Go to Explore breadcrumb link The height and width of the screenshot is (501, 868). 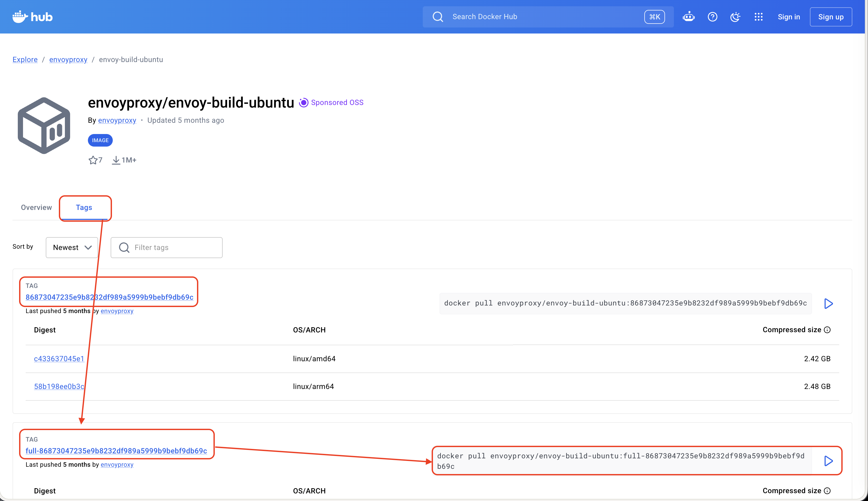tap(25, 59)
